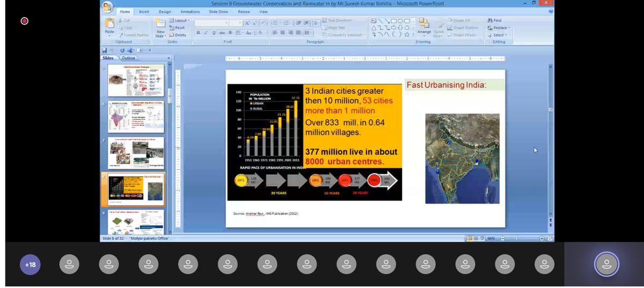Select the slide 6 thumbnail
This screenshot has height=288, width=644.
(136, 117)
